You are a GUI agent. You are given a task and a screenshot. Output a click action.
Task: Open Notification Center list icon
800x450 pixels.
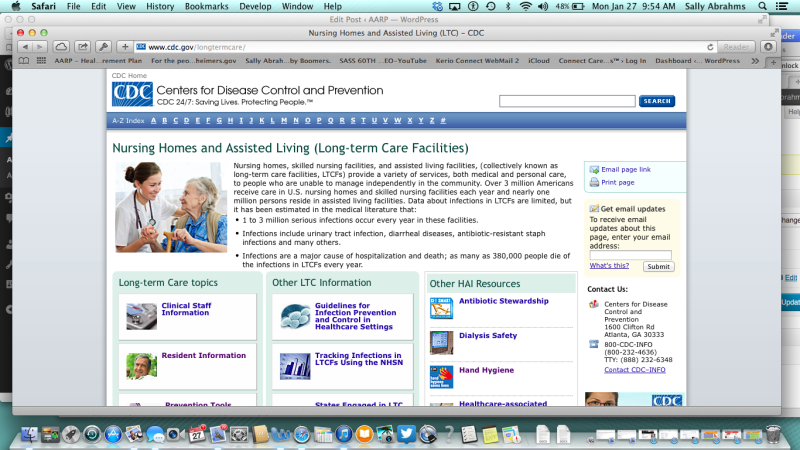(782, 7)
